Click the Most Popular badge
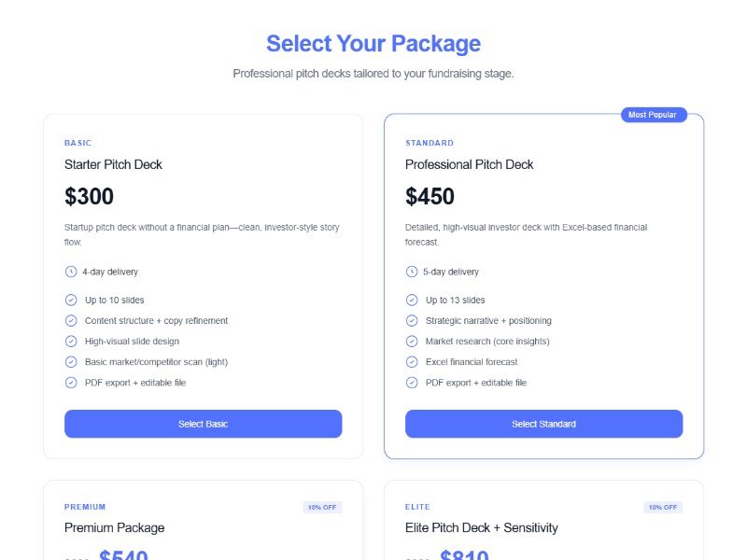Image resolution: width=747 pixels, height=560 pixels. point(653,115)
